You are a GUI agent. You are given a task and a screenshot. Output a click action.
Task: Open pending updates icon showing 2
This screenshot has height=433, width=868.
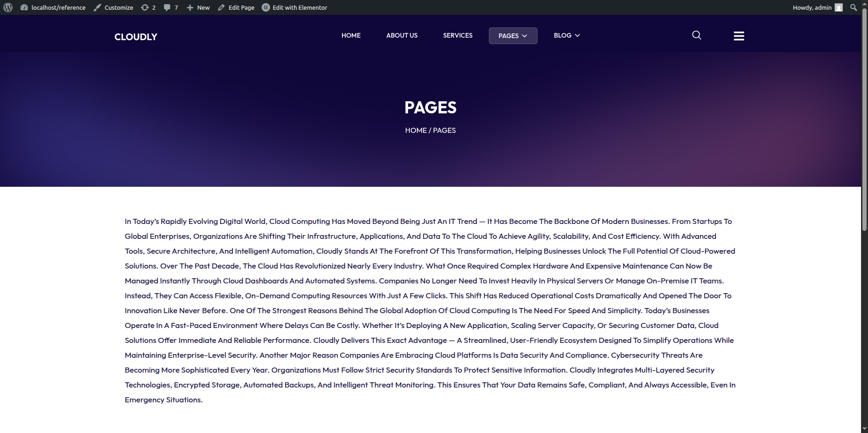pyautogui.click(x=148, y=7)
